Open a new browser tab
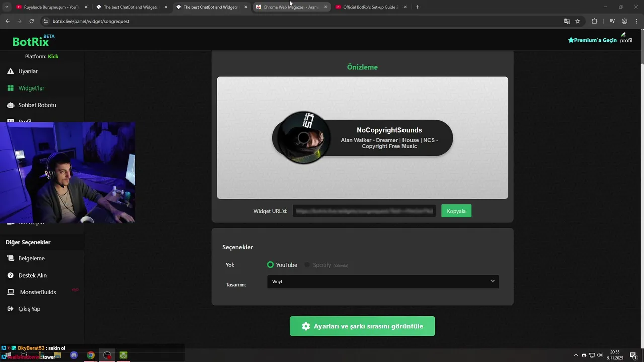Image resolution: width=644 pixels, height=362 pixels. [x=417, y=7]
